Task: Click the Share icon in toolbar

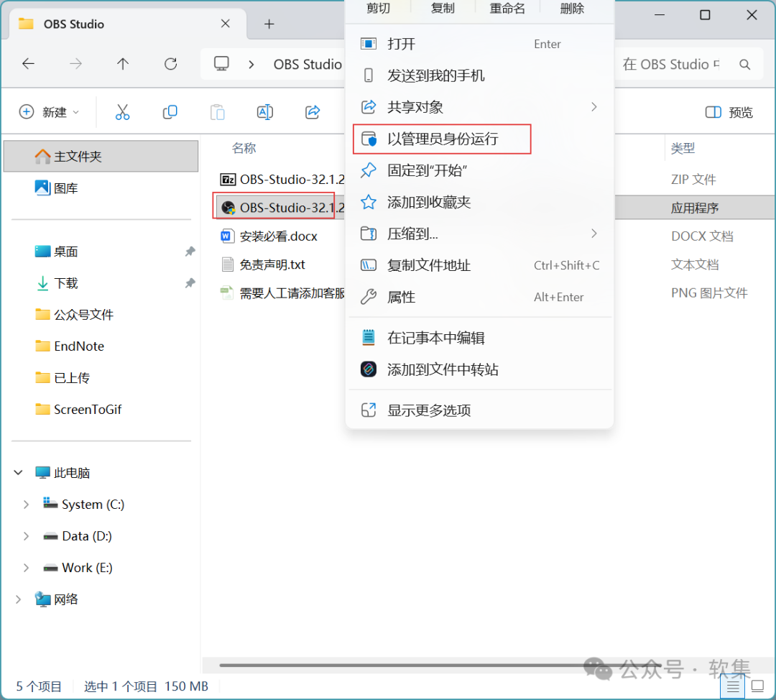Action: click(313, 112)
